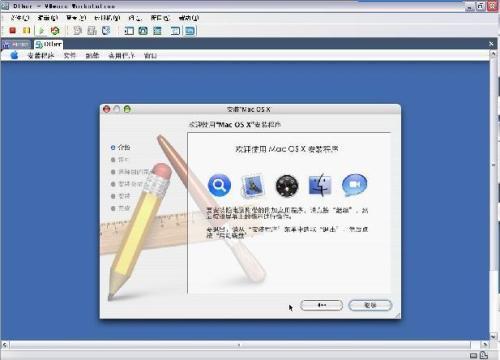Viewport: 500px width, 360px height.
Task: Suspend the VM with the yellow pause icon
Action: [26, 31]
